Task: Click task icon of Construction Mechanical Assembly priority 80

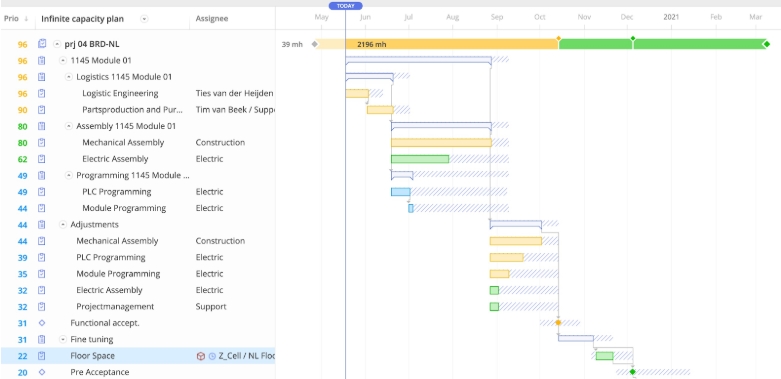Action: (42, 143)
